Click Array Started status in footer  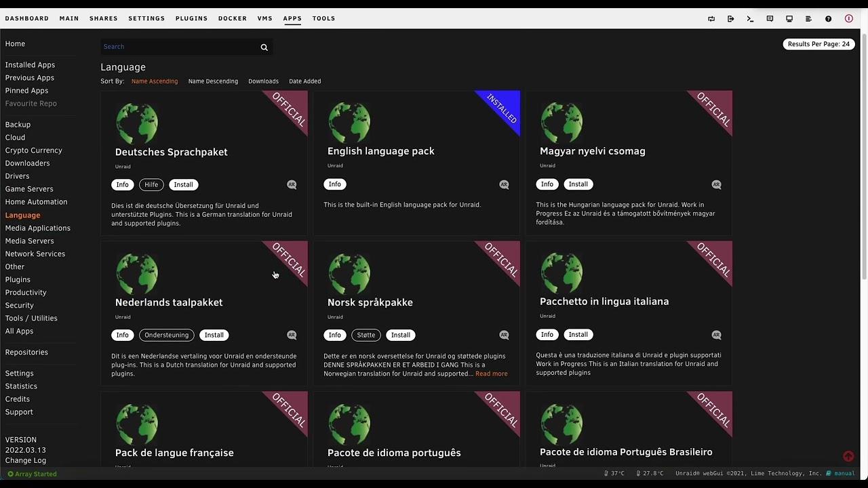[x=32, y=474]
